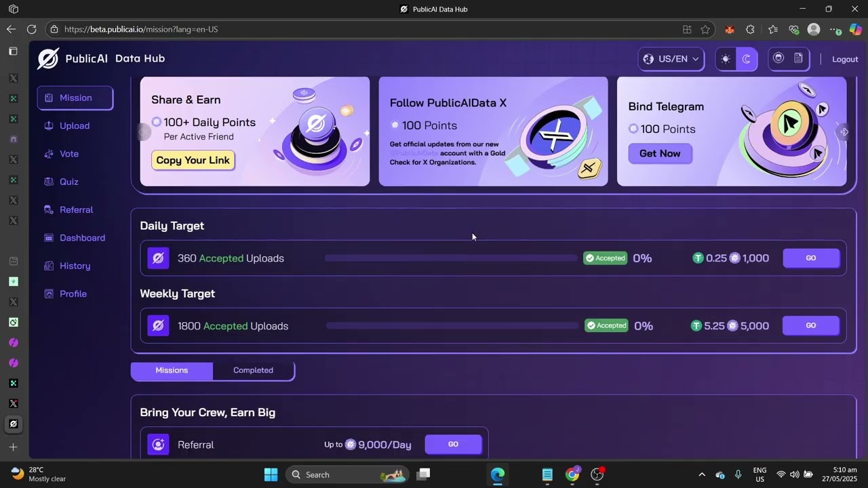Expand the US/EN language dropdown
868x488 pixels.
tap(671, 59)
